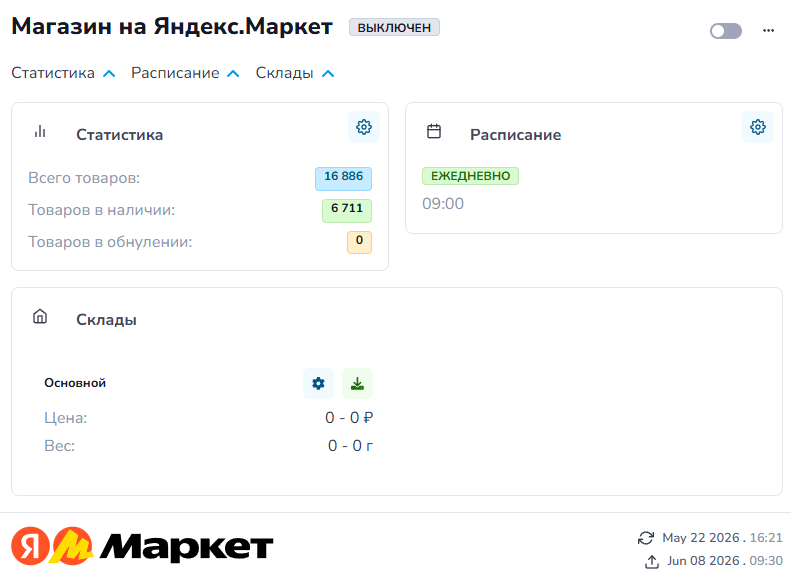Click the Товаров в наличии label
The image size is (791, 584).
click(101, 210)
